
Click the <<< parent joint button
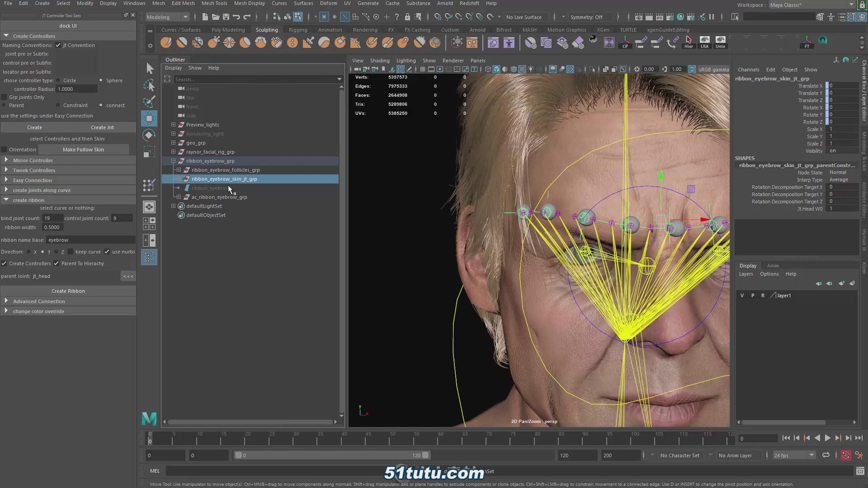pyautogui.click(x=128, y=276)
